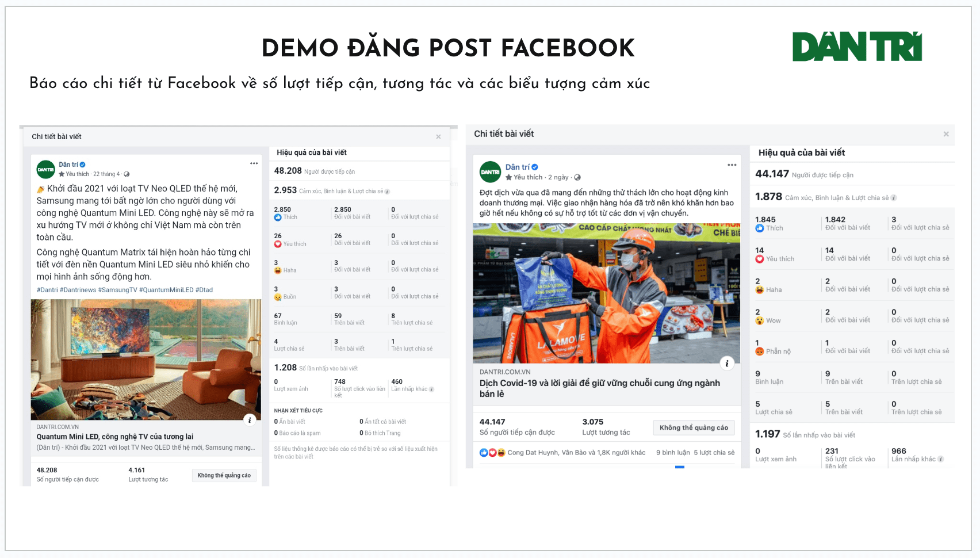
Task: Click info icon beside left Cảm xúc, Bình luận
Action: click(387, 192)
